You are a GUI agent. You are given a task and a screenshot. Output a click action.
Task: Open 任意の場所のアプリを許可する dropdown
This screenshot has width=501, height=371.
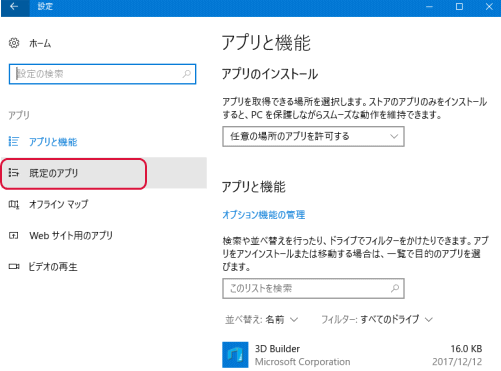coord(313,136)
